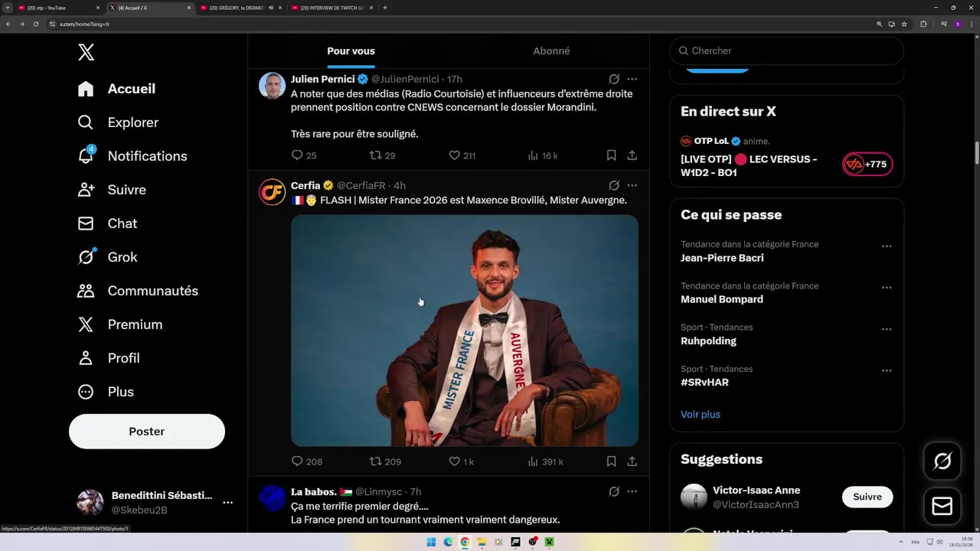
Task: Open the floating Grok button
Action: pos(942,461)
